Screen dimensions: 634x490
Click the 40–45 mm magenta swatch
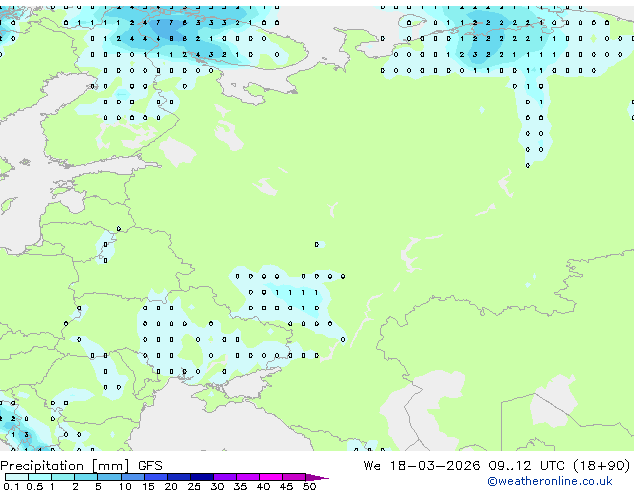click(x=271, y=477)
